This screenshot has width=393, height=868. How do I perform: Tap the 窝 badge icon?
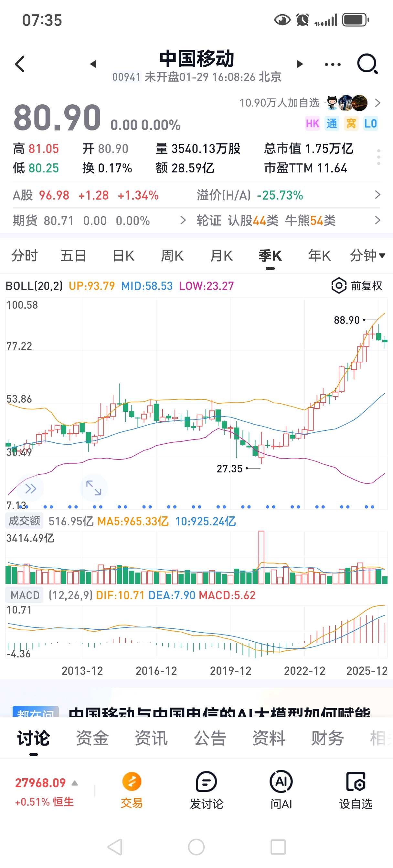[x=351, y=123]
